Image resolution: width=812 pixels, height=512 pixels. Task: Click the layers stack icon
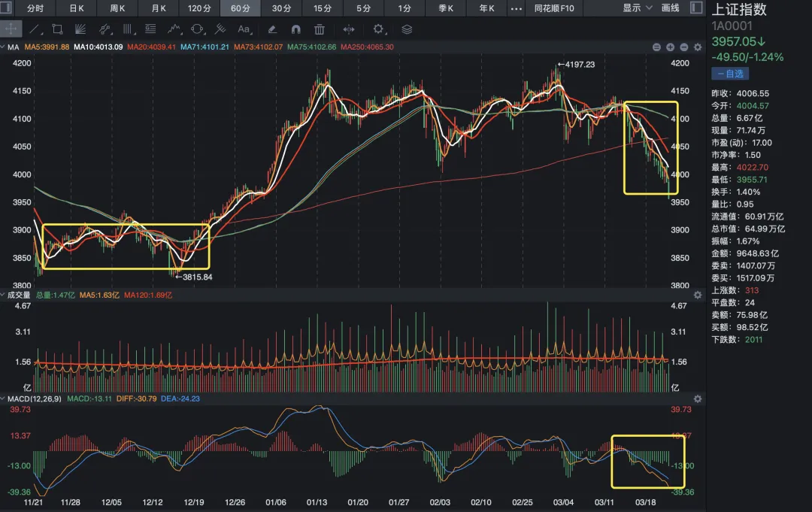[x=407, y=29]
